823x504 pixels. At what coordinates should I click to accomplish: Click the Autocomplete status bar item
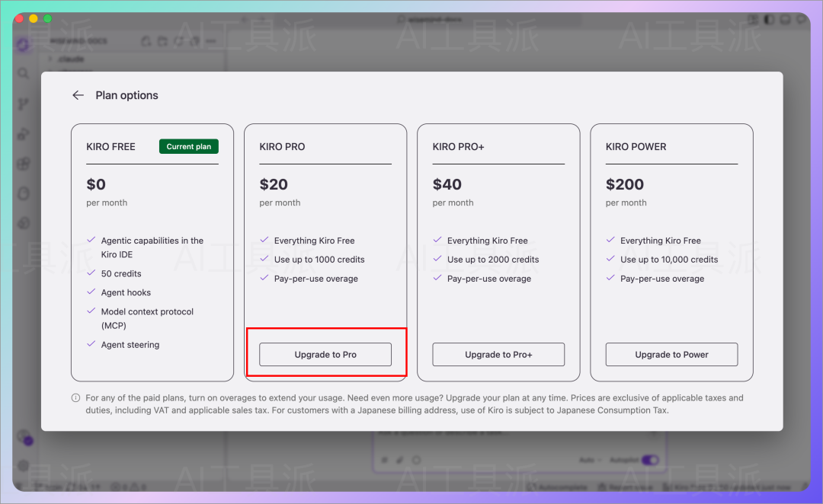(557, 488)
